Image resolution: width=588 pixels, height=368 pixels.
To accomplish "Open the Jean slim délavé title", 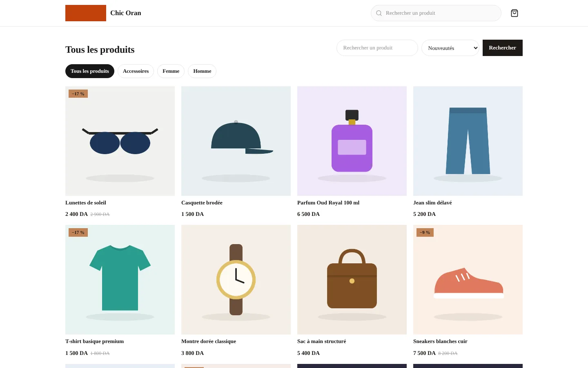I will pos(432,203).
